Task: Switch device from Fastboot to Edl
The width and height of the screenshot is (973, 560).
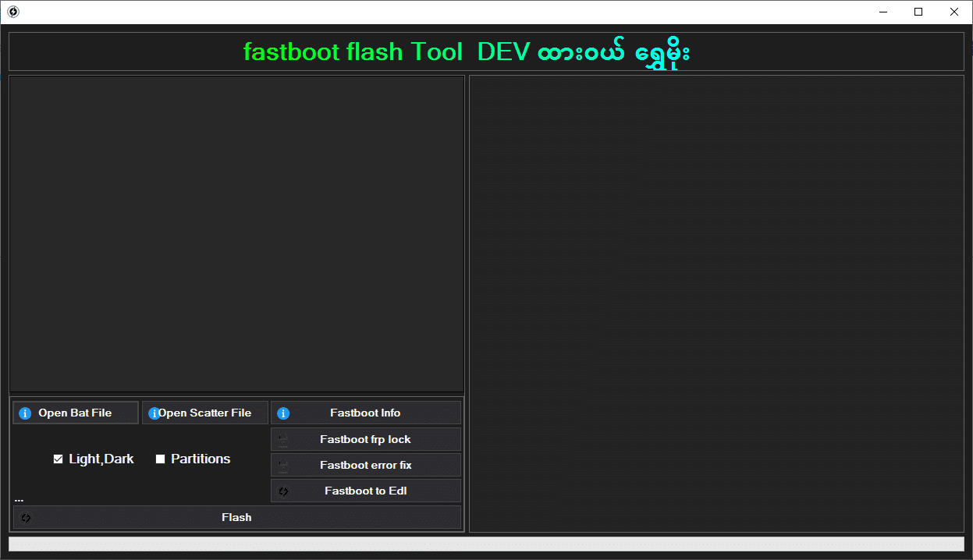Action: point(365,491)
